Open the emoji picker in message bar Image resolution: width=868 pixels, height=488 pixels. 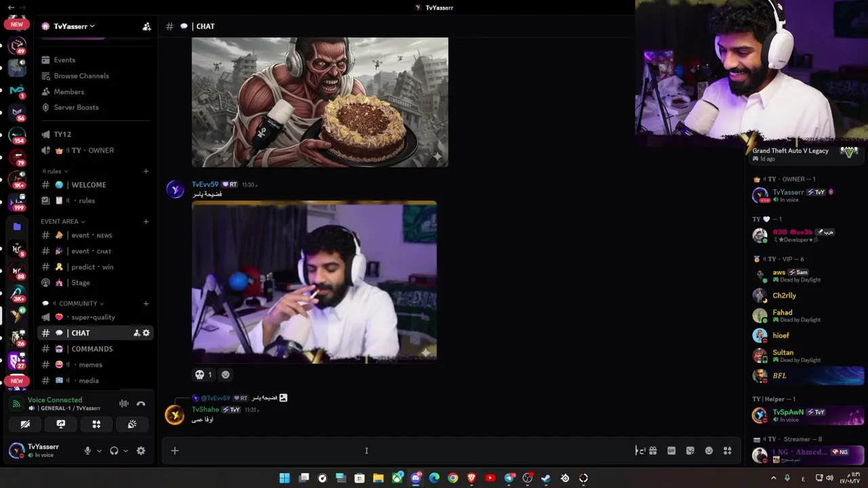(x=709, y=451)
